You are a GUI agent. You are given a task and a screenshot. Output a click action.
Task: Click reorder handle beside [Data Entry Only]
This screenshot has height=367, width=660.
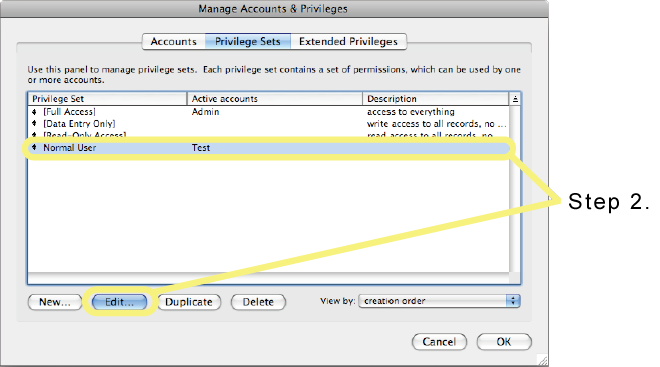point(35,123)
